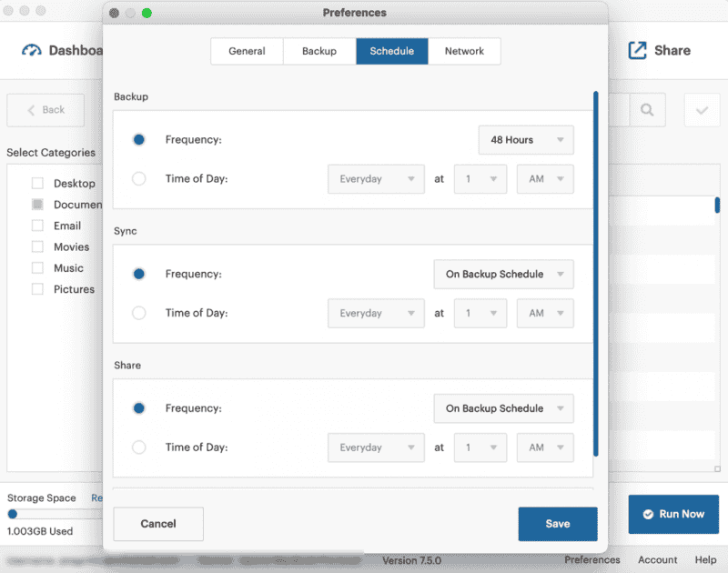Expand Sync On Backup Schedule dropdown

[x=503, y=274]
